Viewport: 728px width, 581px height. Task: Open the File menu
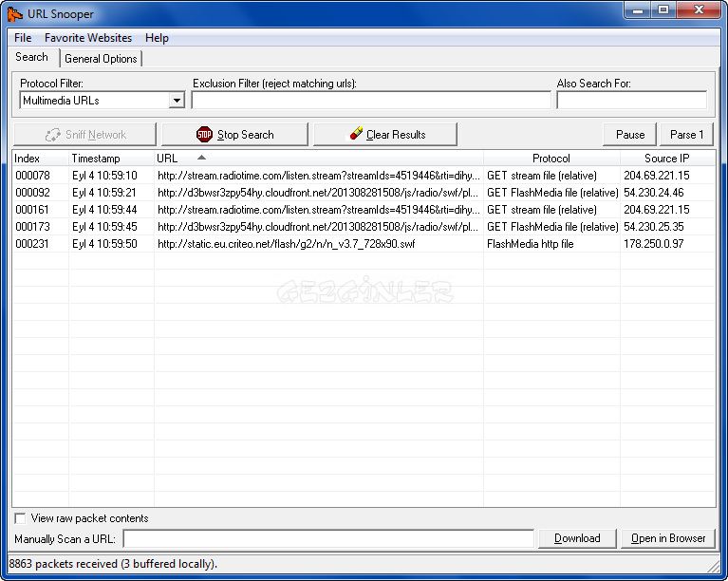pos(23,38)
